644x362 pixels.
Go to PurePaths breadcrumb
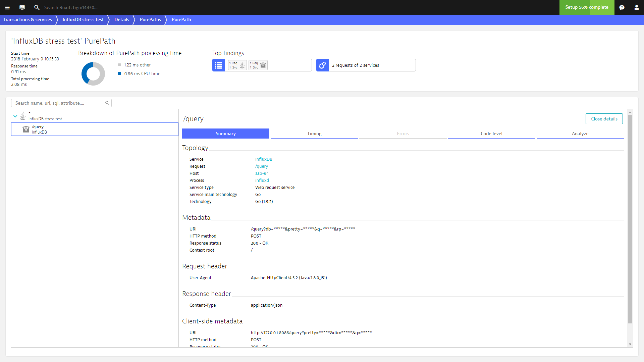150,19
